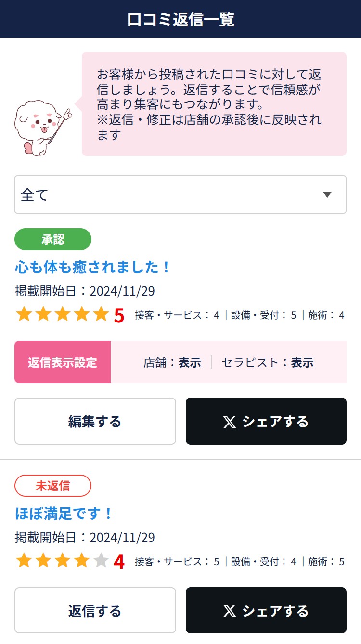Click the 返信表示設定 pink label
Viewport: 361px width, 644px height.
coord(63,362)
